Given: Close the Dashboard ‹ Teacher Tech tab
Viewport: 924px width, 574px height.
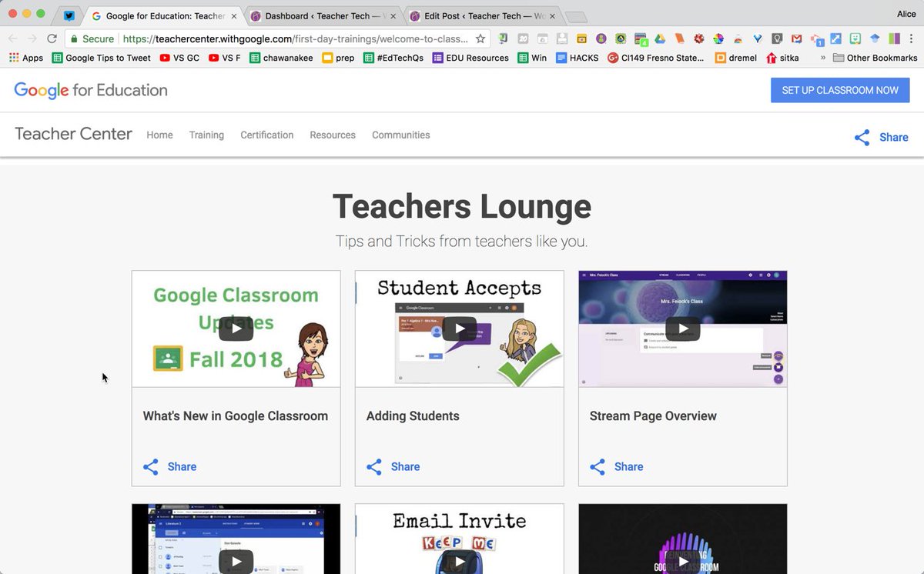Looking at the screenshot, I should [x=393, y=15].
